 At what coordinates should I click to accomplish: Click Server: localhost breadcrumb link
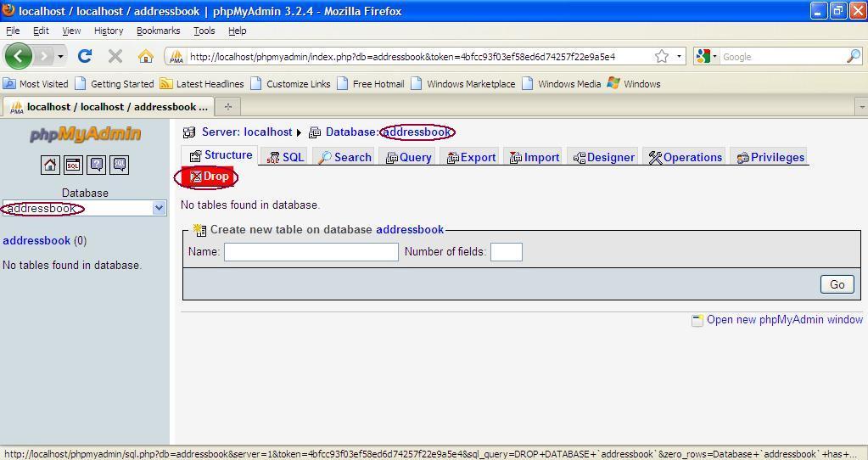tap(247, 132)
